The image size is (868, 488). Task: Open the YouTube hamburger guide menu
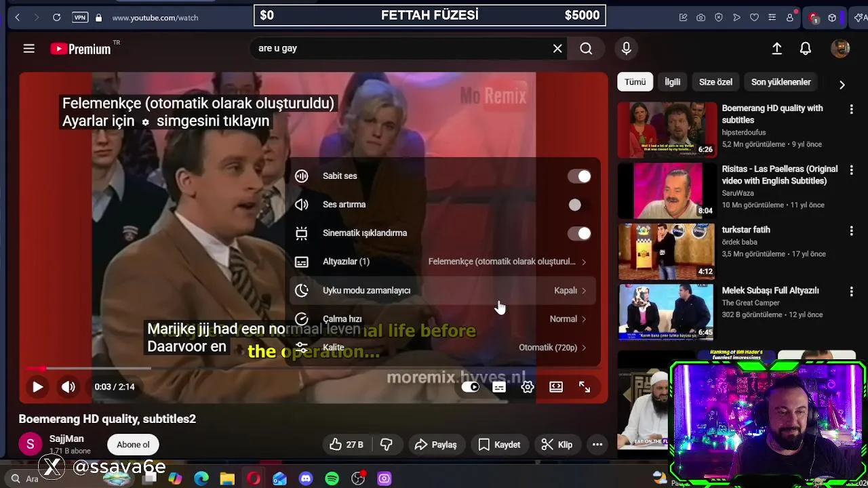[x=28, y=48]
